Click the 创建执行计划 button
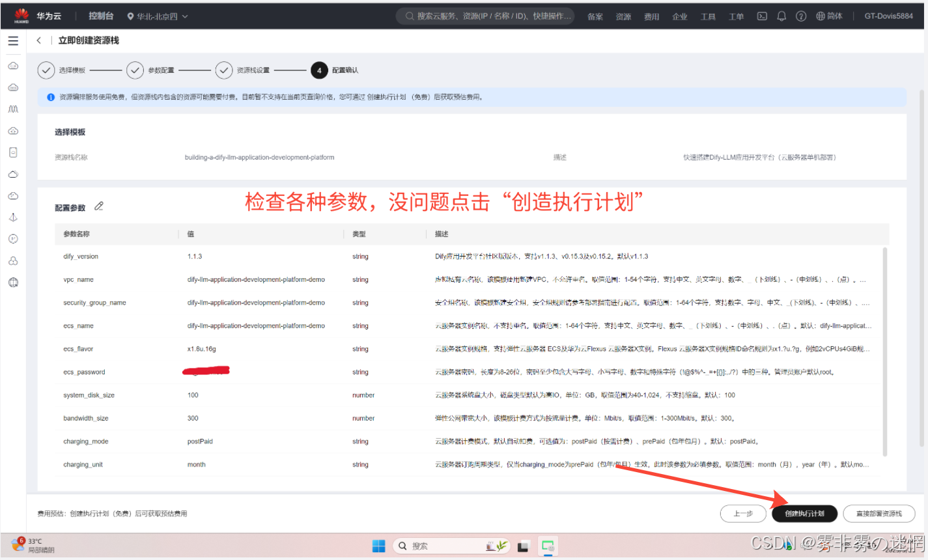This screenshot has height=560, width=928. tap(804, 514)
